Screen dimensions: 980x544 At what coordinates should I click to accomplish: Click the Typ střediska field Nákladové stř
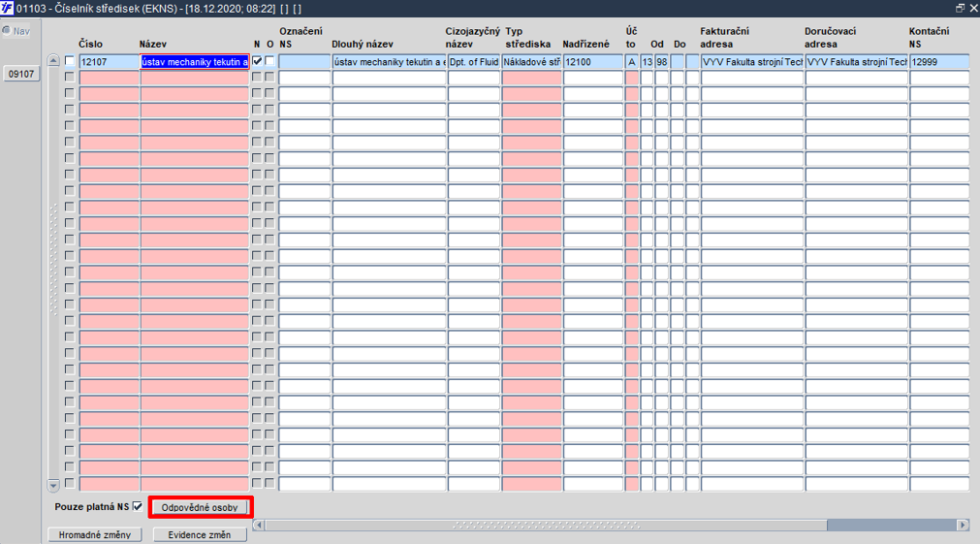[531, 62]
